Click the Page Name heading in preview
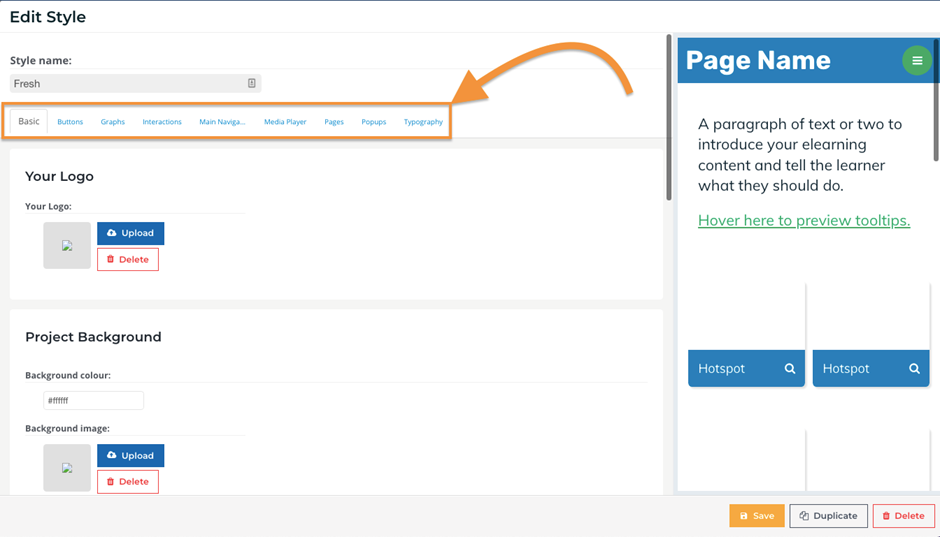The image size is (940, 537). coord(758,60)
